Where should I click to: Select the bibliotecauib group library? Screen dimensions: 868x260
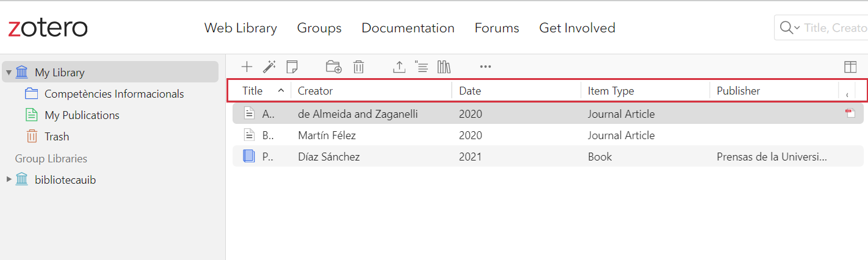65,179
